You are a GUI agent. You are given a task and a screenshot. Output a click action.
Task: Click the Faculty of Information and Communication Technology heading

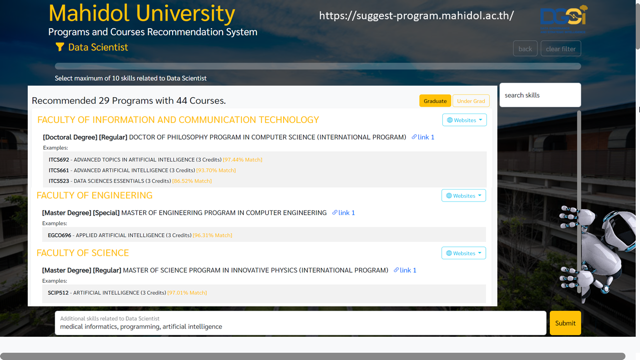(x=178, y=120)
